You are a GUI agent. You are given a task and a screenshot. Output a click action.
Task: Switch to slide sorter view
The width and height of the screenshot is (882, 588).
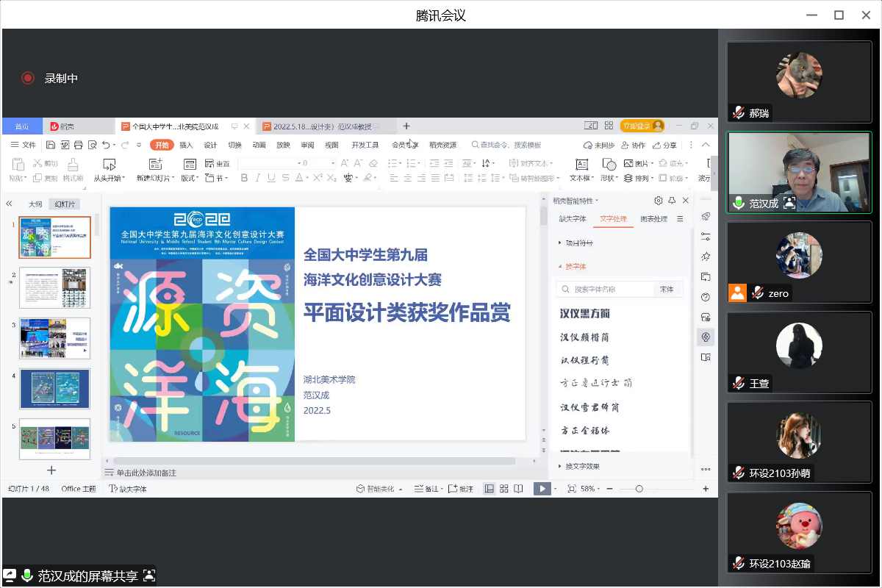click(x=504, y=489)
